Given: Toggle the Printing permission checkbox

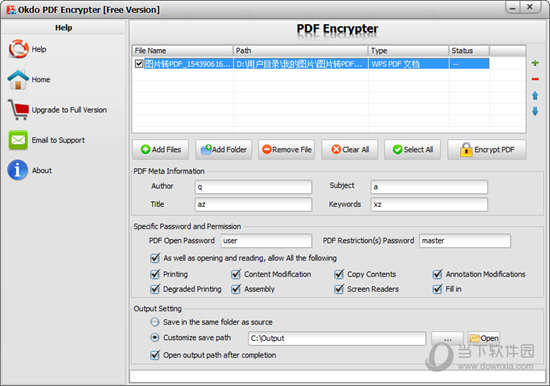Looking at the screenshot, I should coord(155,274).
